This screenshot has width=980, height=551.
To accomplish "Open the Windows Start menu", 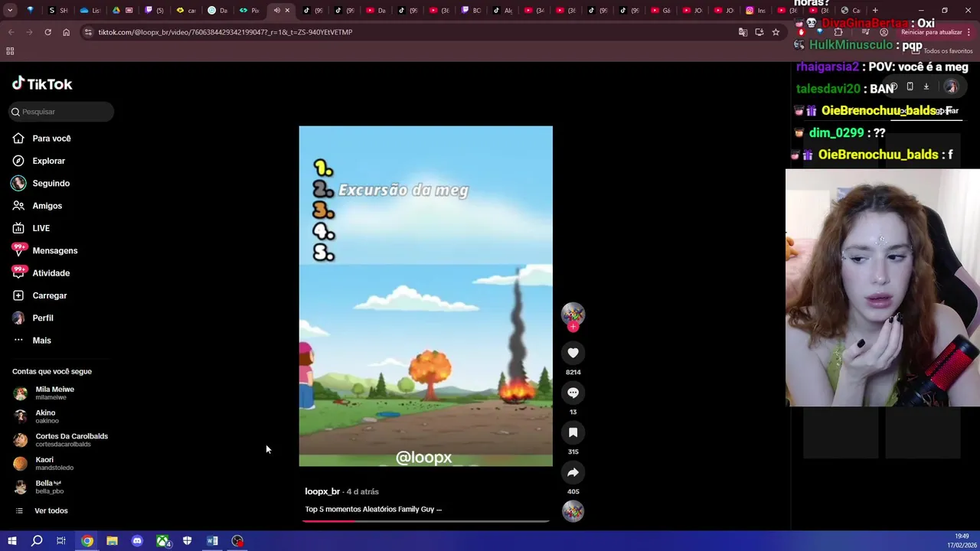I will 12,541.
